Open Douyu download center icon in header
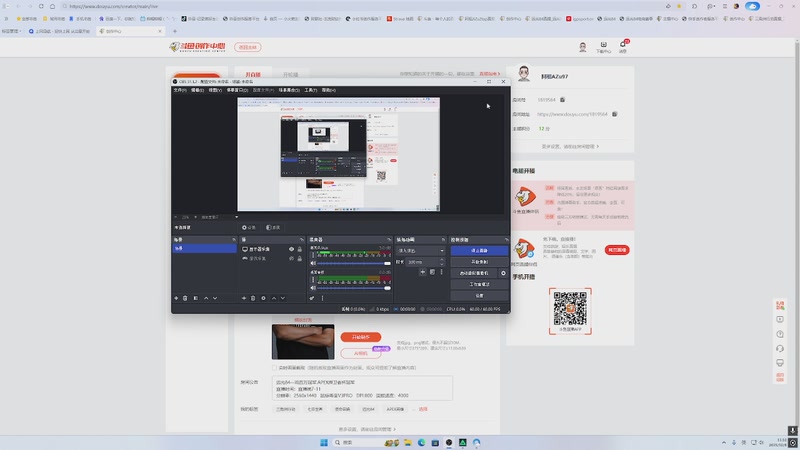Image resolution: width=800 pixels, height=450 pixels. click(x=604, y=47)
